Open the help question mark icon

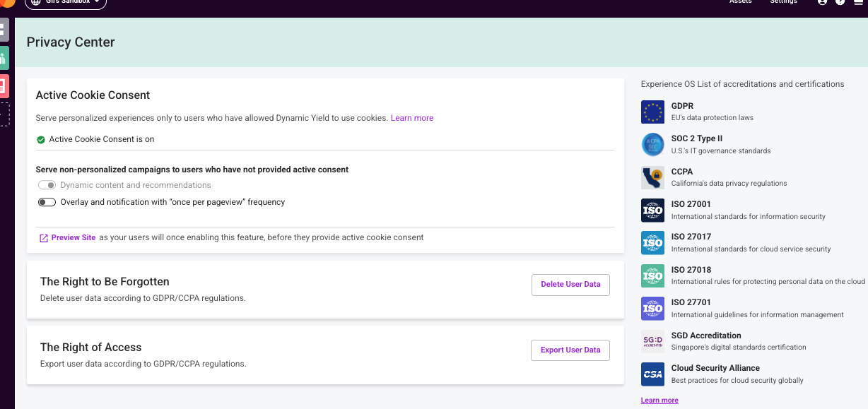[840, 2]
